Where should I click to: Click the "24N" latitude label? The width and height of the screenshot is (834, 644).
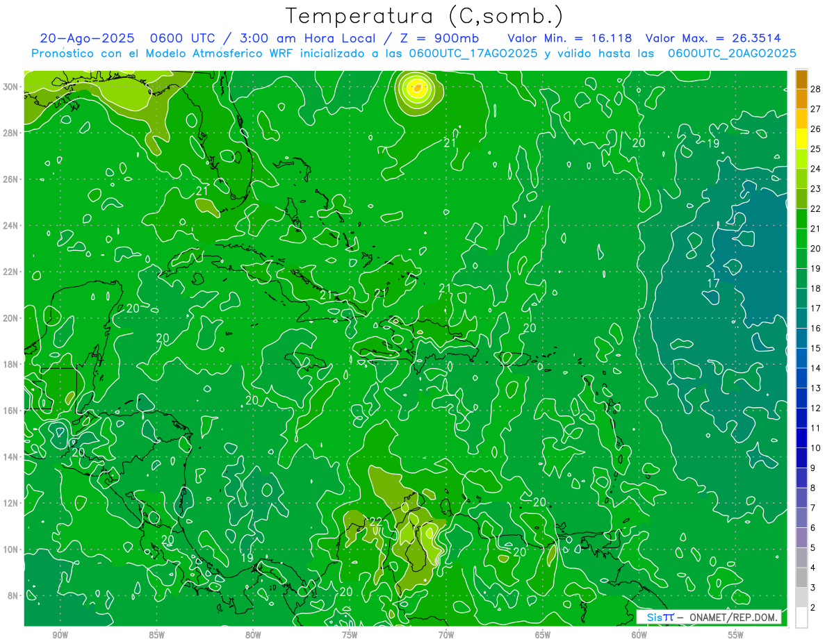coord(12,226)
